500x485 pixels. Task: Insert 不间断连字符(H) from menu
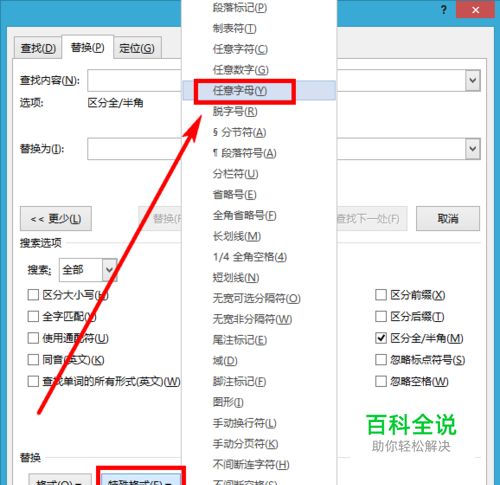pyautogui.click(x=259, y=464)
